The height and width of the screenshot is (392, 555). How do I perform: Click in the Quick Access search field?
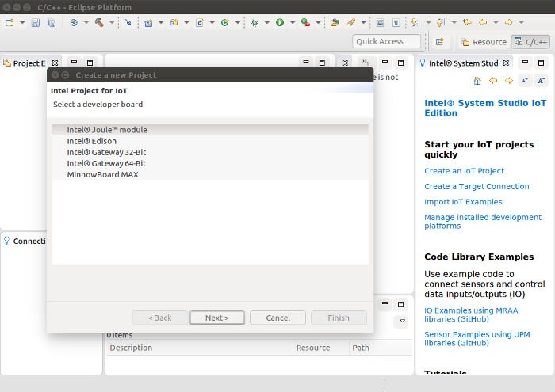(387, 42)
